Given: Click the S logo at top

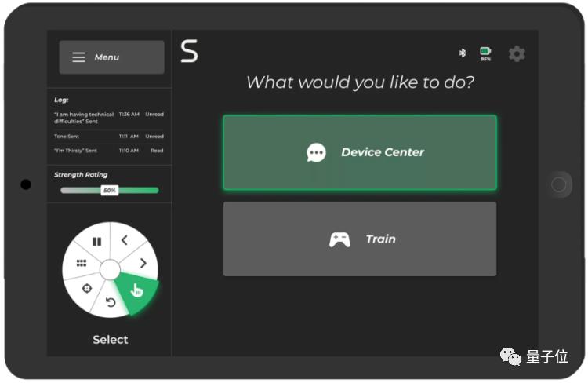Looking at the screenshot, I should 189,51.
